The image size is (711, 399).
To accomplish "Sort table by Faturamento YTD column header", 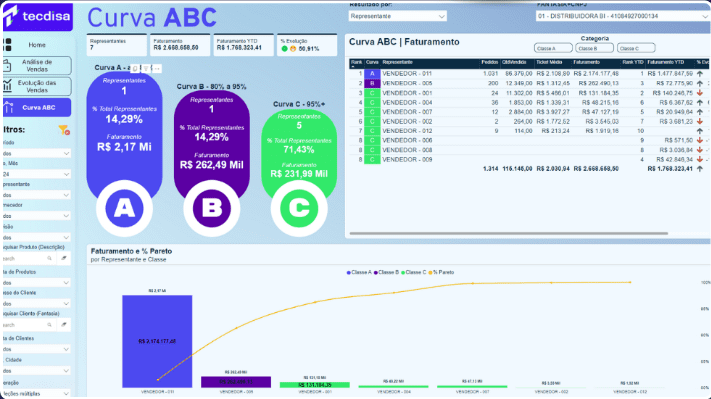I will coord(666,62).
